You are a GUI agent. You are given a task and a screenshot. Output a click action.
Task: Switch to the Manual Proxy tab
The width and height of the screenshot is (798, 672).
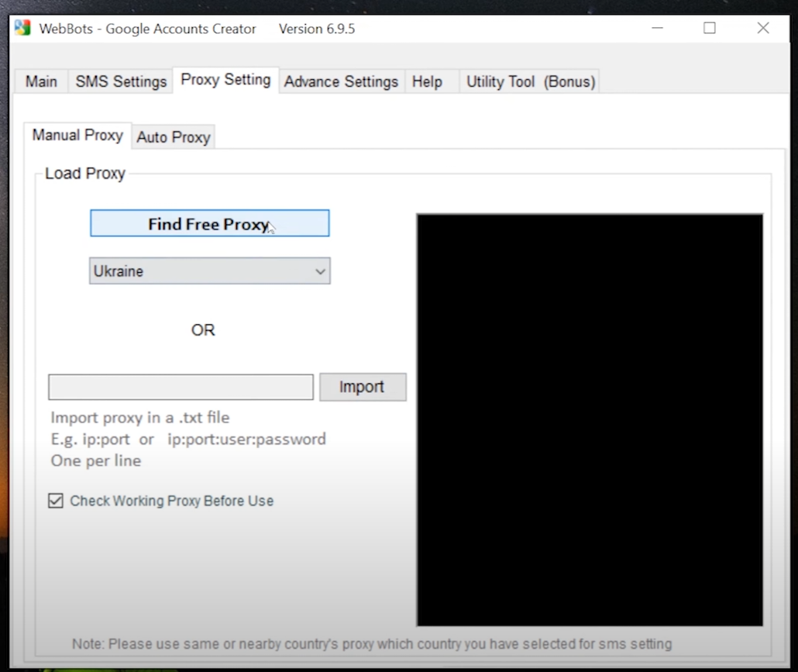point(77,136)
